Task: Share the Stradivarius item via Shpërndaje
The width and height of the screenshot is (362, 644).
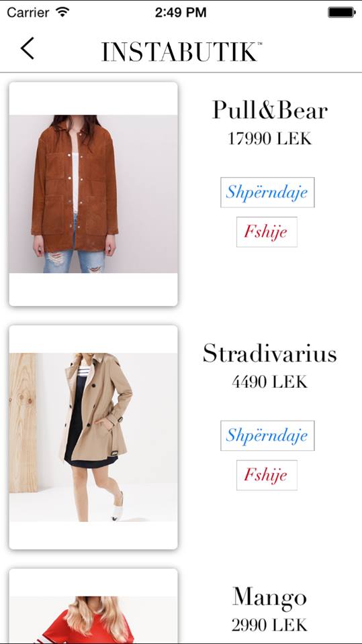Action: coord(267,435)
